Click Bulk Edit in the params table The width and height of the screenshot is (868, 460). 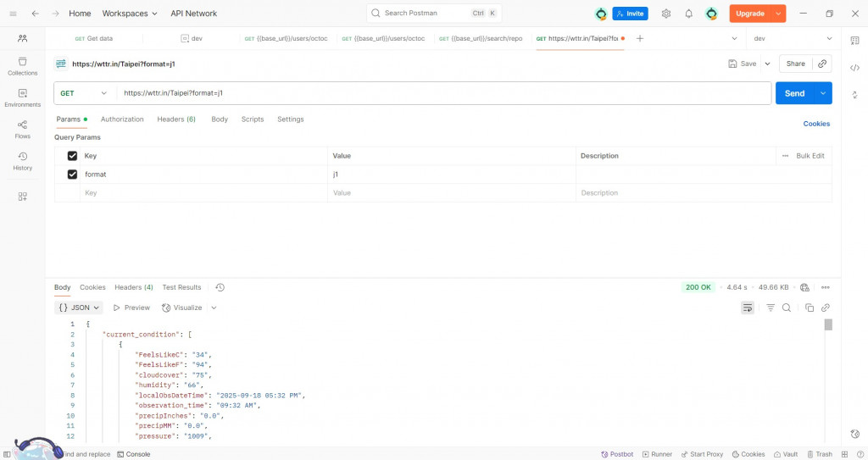click(810, 156)
